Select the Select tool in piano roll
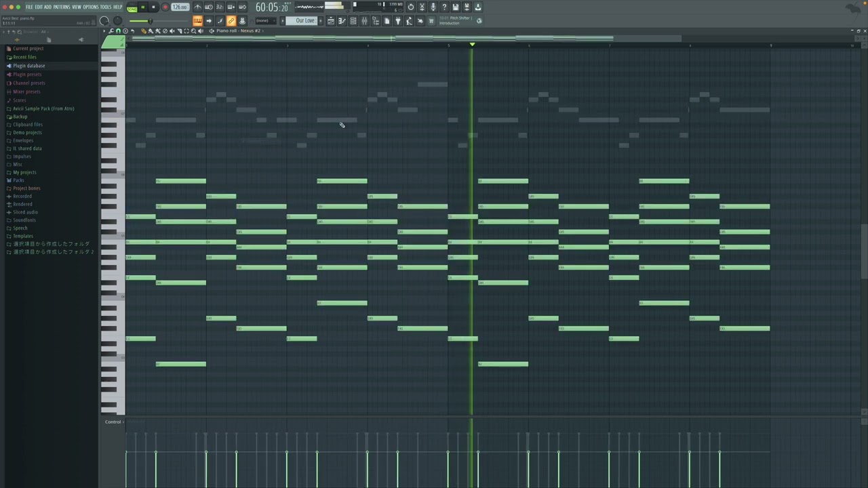Image resolution: width=868 pixels, height=488 pixels. point(186,31)
